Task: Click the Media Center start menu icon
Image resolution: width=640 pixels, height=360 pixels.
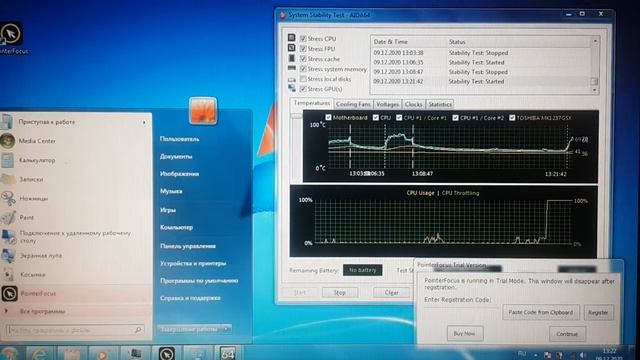Action: click(x=8, y=141)
